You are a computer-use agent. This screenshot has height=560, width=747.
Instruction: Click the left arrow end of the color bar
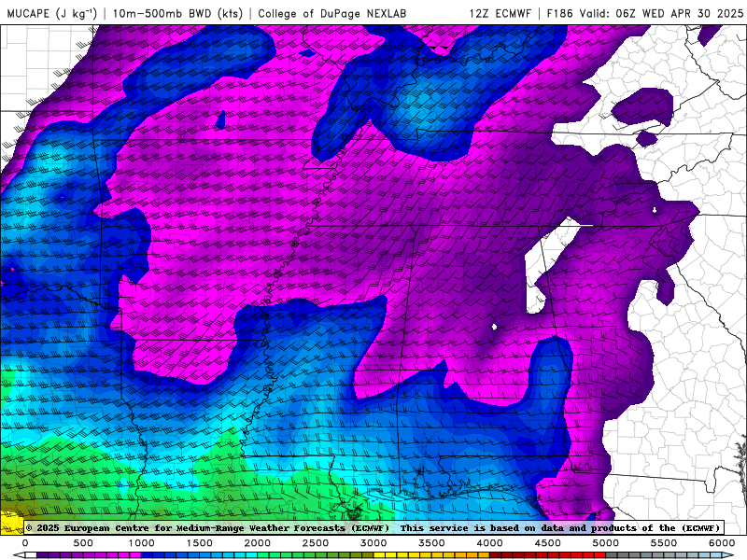(x=19, y=555)
